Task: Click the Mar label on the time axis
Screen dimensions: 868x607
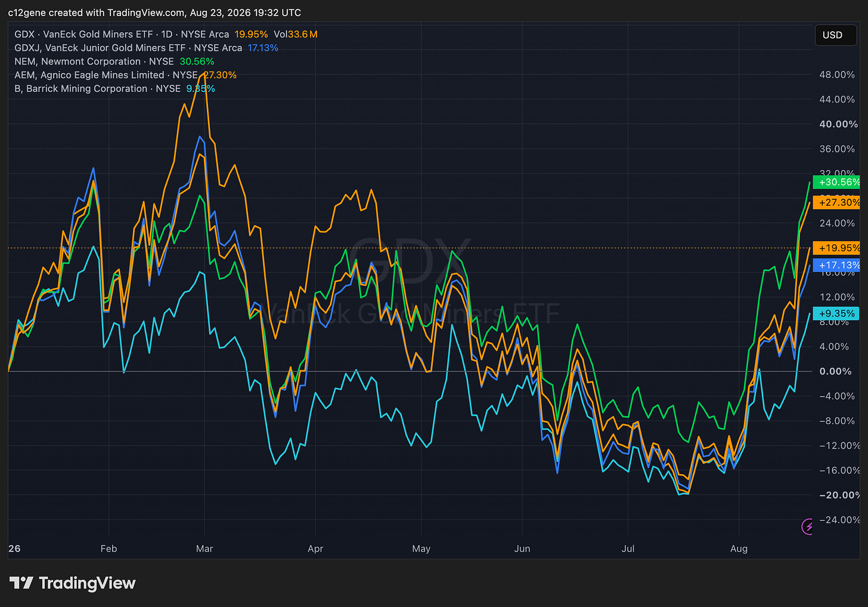Action: pyautogui.click(x=204, y=549)
